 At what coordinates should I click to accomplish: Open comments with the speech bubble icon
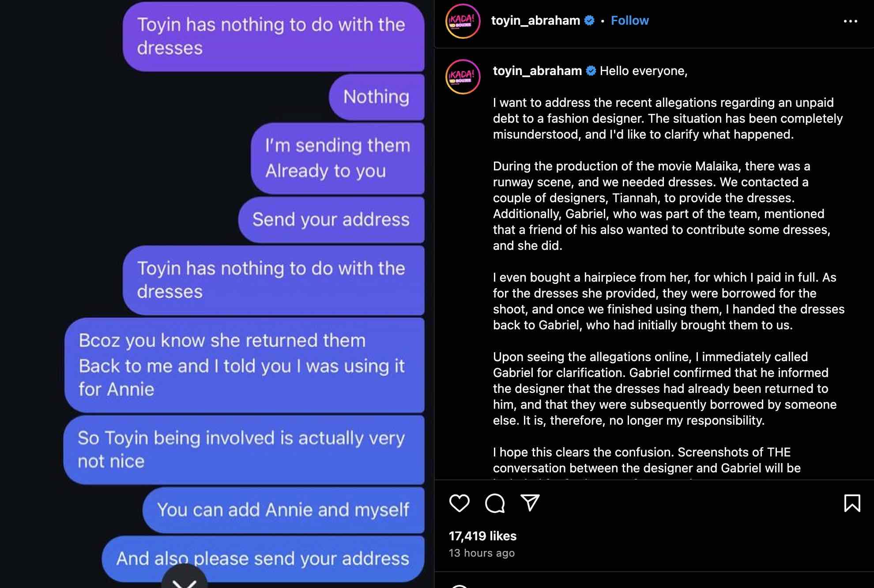coord(494,503)
